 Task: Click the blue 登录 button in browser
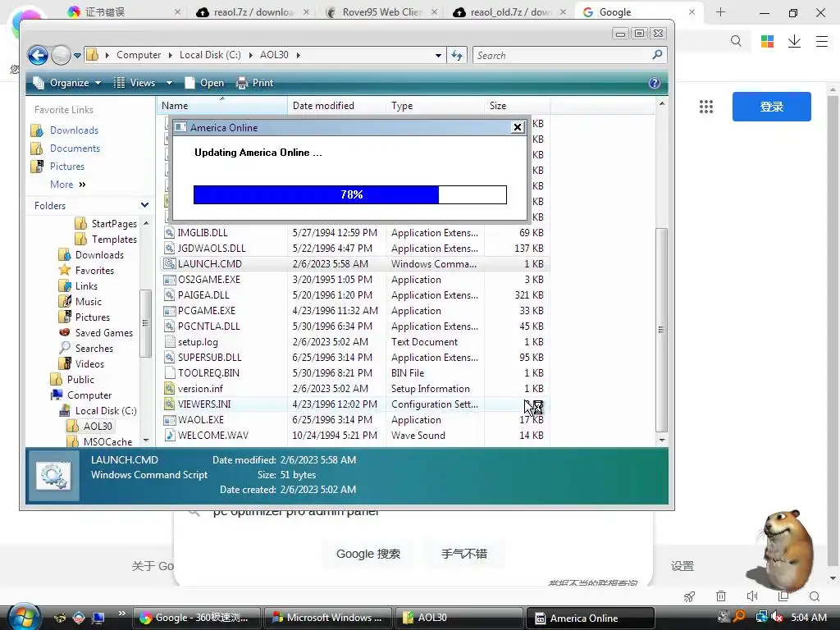(771, 106)
